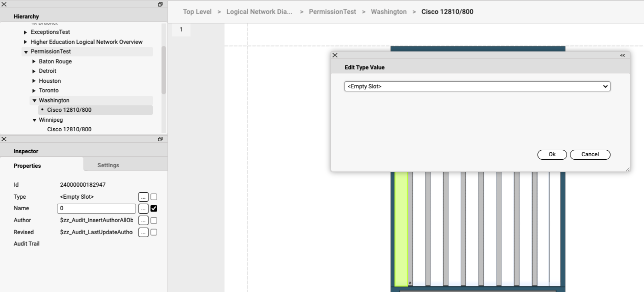Switch to the Settings tab
Screen dimensions: 644x292
[x=108, y=165]
